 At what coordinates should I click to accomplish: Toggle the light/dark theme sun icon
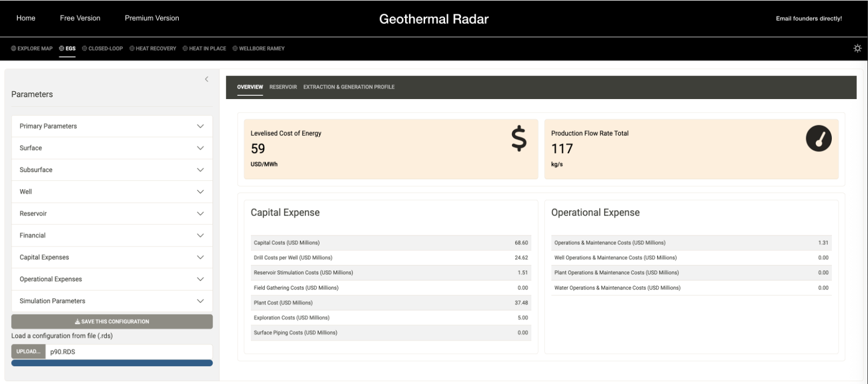click(x=857, y=48)
